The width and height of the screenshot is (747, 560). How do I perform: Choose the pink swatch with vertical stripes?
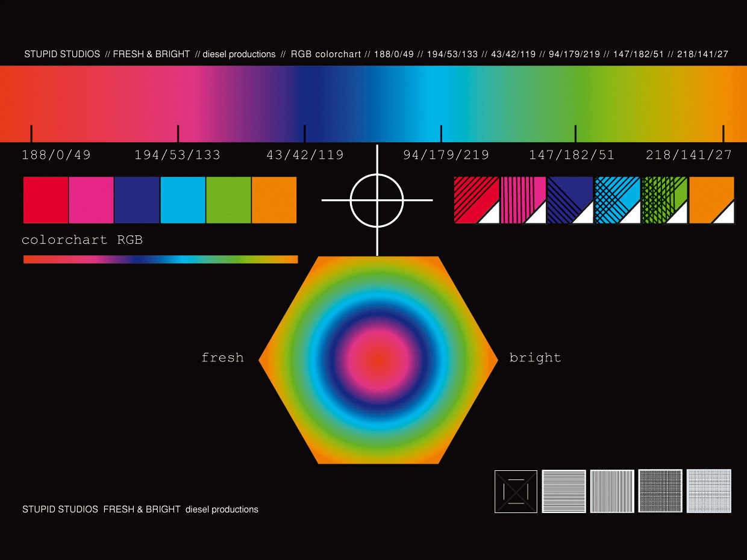tap(524, 200)
